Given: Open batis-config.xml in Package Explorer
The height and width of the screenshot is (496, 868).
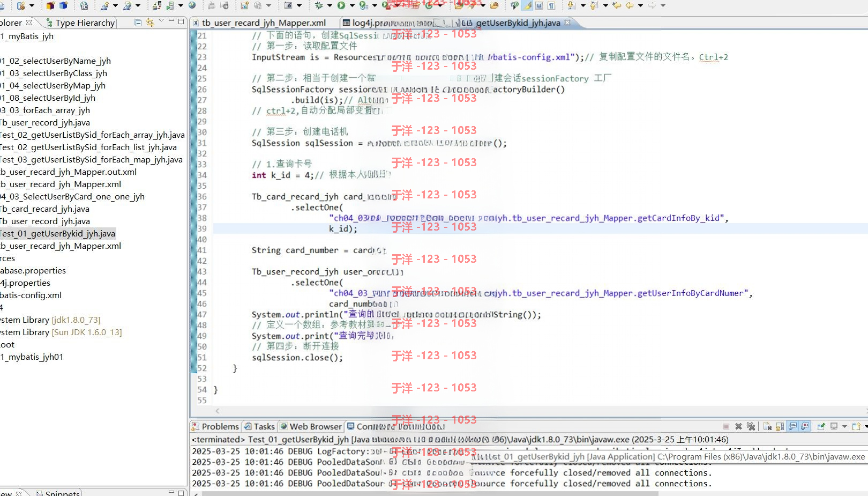Looking at the screenshot, I should pyautogui.click(x=31, y=295).
